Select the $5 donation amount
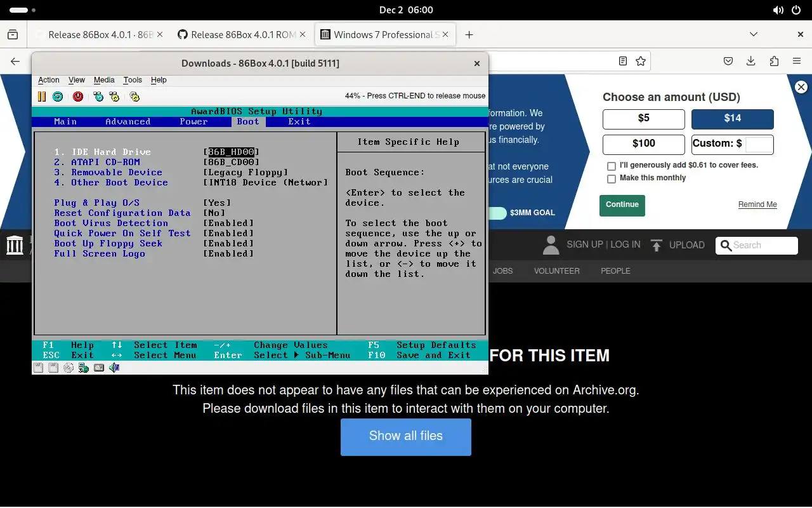812x508 pixels. pos(644,119)
